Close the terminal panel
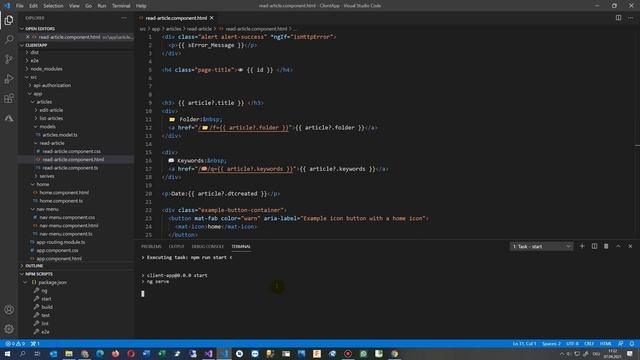Viewport: 640px width, 360px height. tap(630, 246)
